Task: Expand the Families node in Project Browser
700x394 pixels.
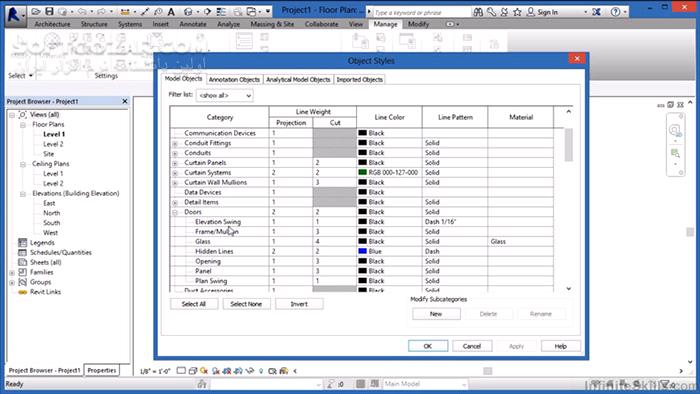Action: tap(12, 273)
